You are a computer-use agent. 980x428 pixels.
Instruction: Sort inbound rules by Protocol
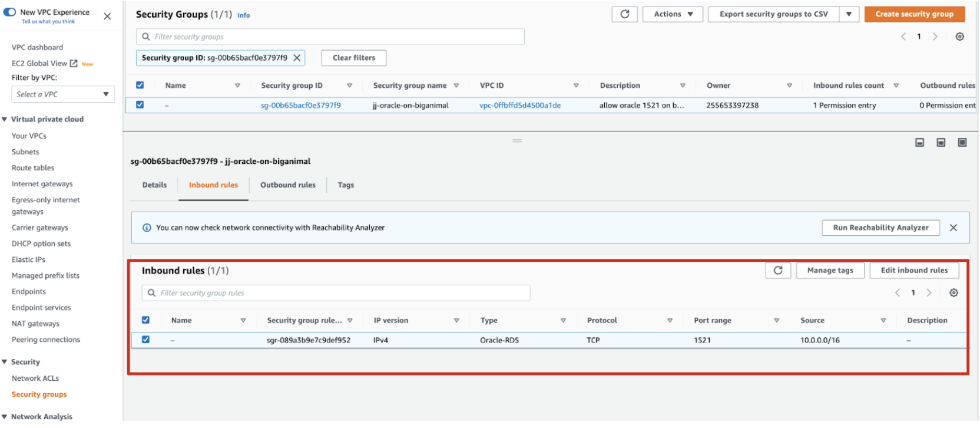(x=670, y=321)
